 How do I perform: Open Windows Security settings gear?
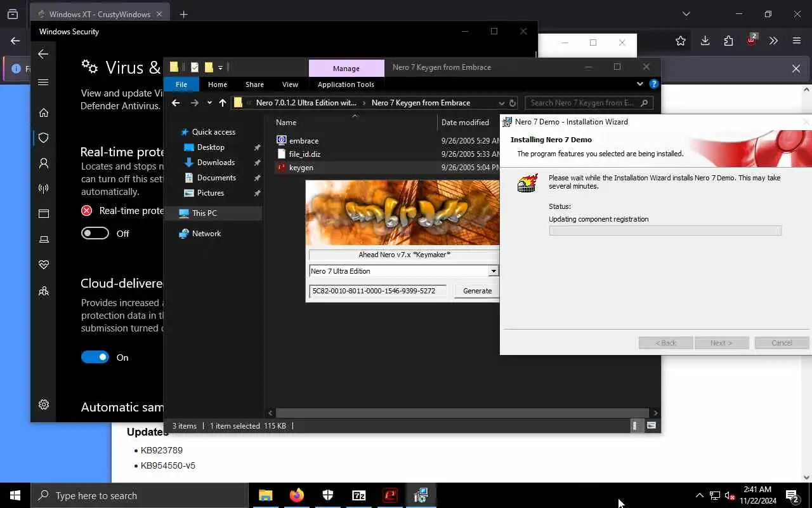coord(44,404)
